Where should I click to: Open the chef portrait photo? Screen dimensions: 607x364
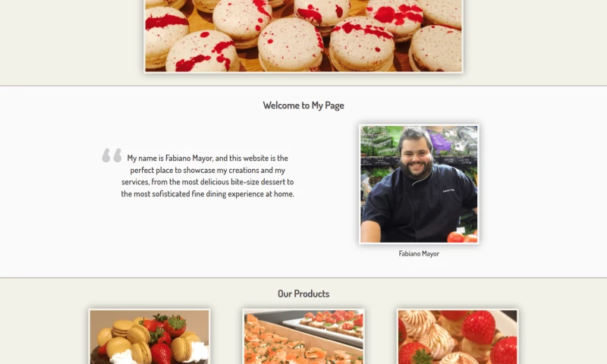(x=419, y=184)
